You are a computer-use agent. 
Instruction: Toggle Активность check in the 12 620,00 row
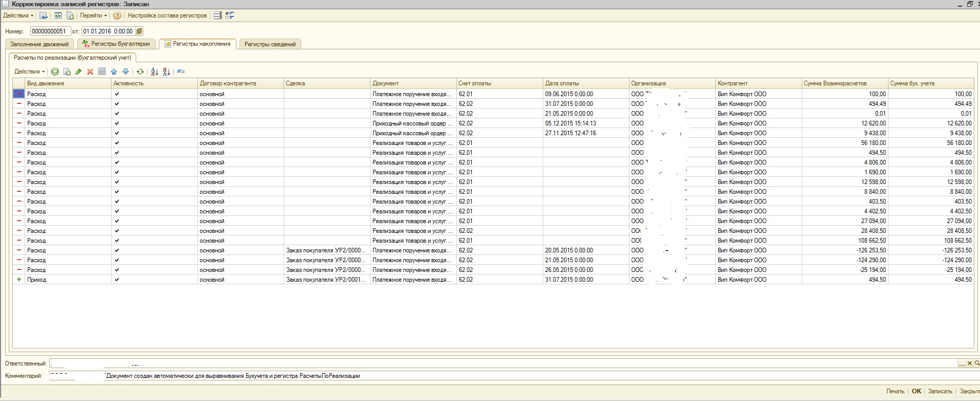[117, 123]
